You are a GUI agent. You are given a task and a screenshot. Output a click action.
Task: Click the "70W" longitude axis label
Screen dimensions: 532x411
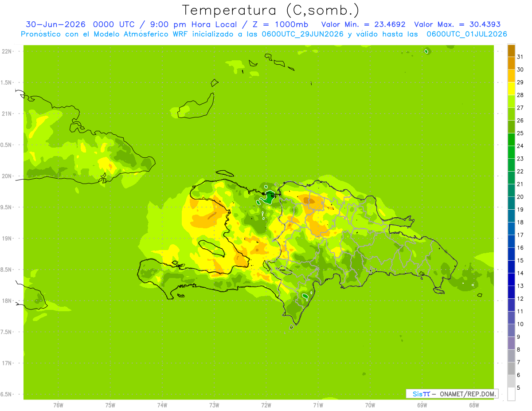point(370,405)
